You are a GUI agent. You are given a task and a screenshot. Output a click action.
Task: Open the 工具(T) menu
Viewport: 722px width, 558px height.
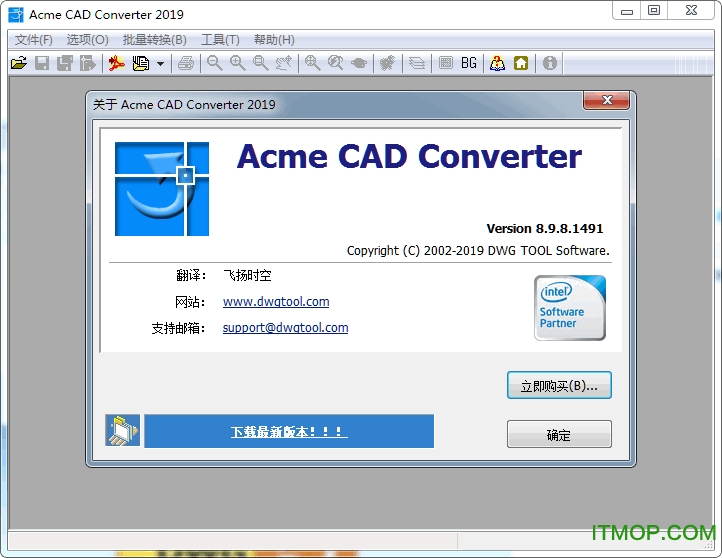[220, 40]
